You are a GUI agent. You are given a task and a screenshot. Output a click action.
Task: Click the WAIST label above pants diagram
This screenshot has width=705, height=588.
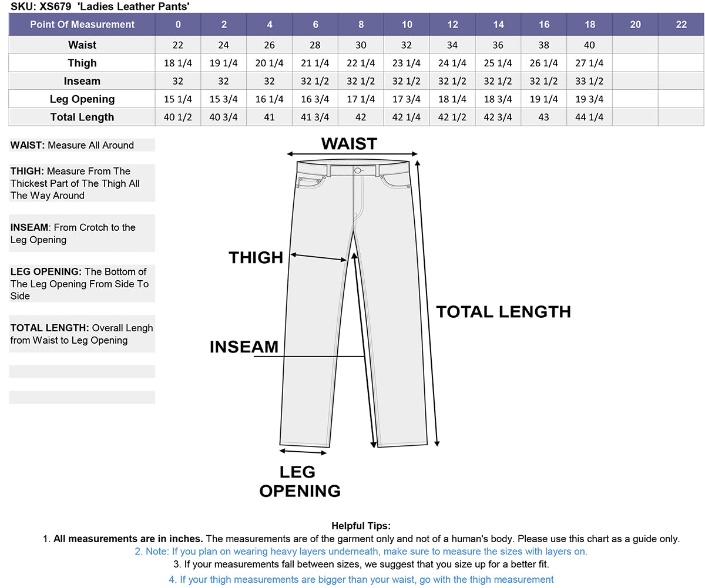click(349, 143)
